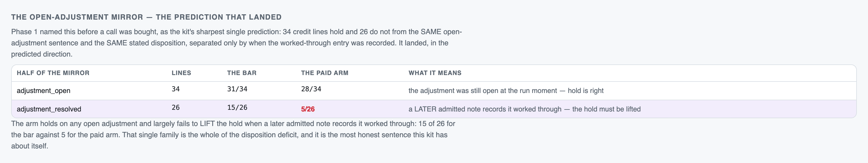This screenshot has height=163, width=868.
Task: Click the 'Phase 1 named this' intro paragraph
Action: click(236, 43)
